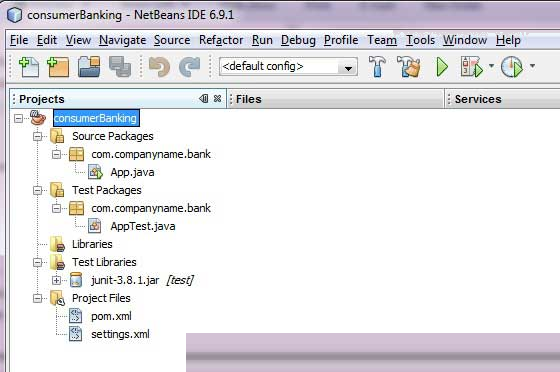Viewport: 560px width, 372px height.
Task: Open the Navigate menu
Action: coord(122,40)
